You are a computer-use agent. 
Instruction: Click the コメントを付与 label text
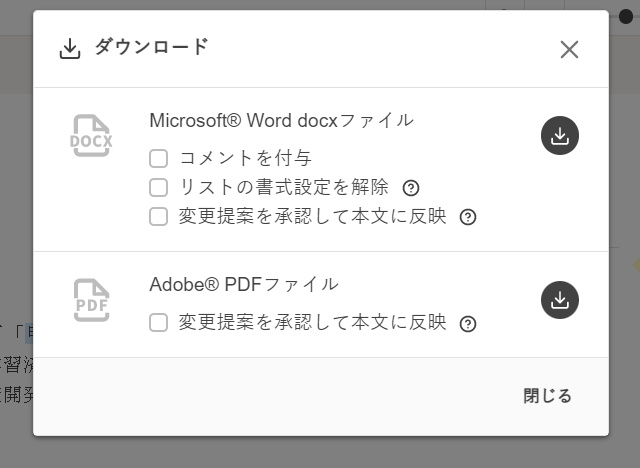click(245, 158)
